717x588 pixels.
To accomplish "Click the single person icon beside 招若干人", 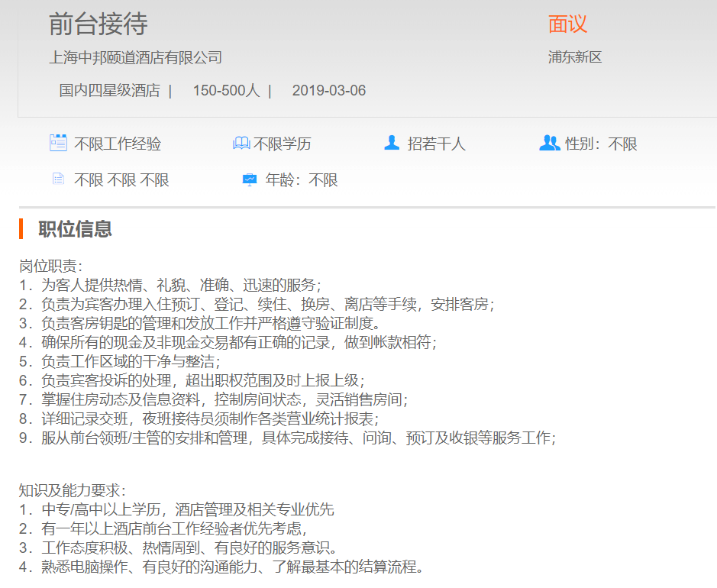I will click(392, 143).
